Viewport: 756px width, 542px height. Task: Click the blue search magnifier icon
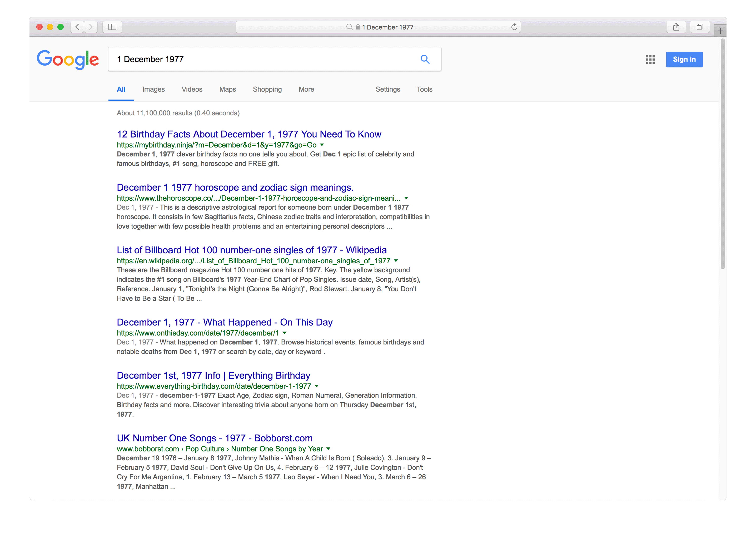click(x=425, y=59)
